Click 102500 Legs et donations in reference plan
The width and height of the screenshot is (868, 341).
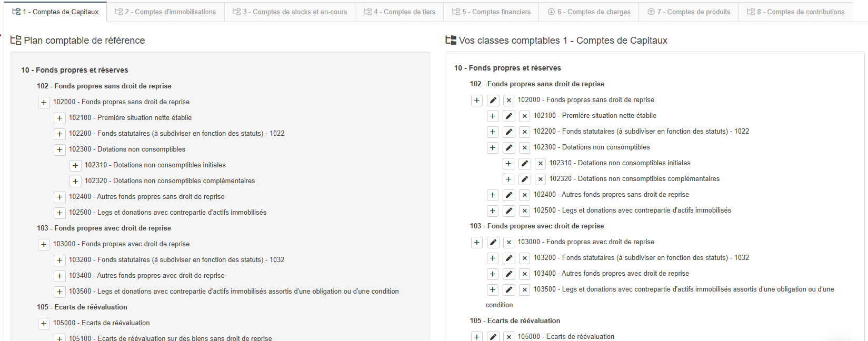167,213
